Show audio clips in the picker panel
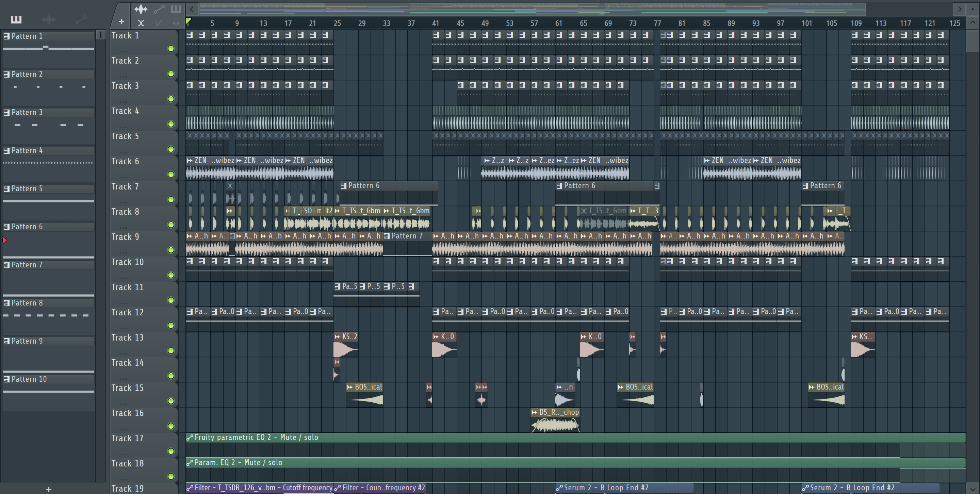Image resolution: width=980 pixels, height=494 pixels. pyautogui.click(x=48, y=19)
